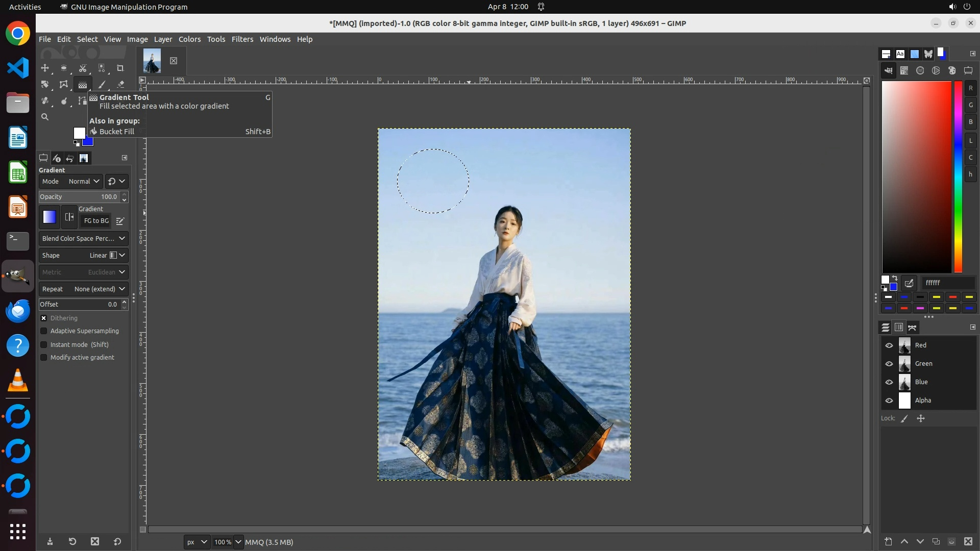
Task: Click the ffffff hex color field
Action: (x=947, y=283)
